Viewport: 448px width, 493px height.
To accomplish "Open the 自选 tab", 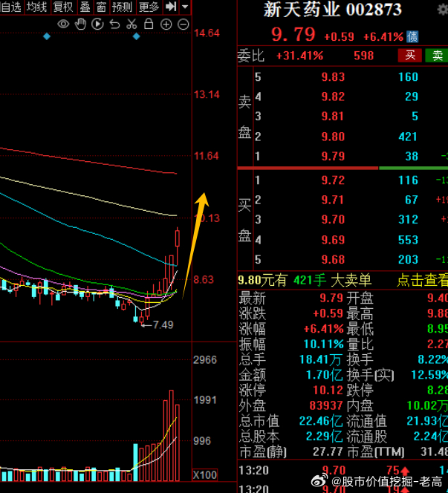I will pos(11,7).
